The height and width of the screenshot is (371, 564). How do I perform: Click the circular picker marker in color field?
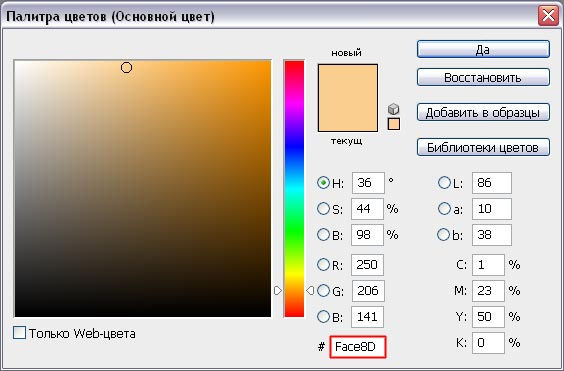point(126,67)
